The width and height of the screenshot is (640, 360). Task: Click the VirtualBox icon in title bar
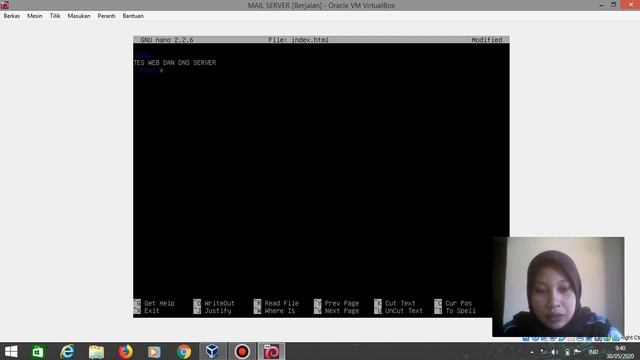point(5,5)
